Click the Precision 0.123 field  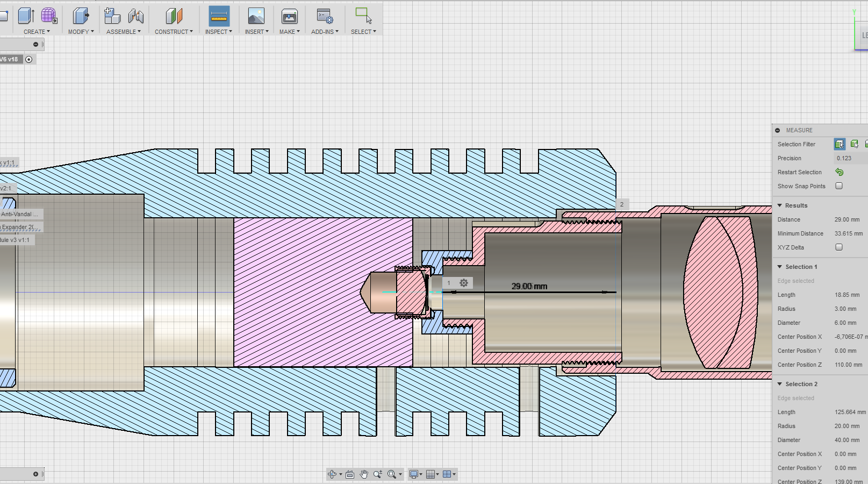tap(851, 158)
